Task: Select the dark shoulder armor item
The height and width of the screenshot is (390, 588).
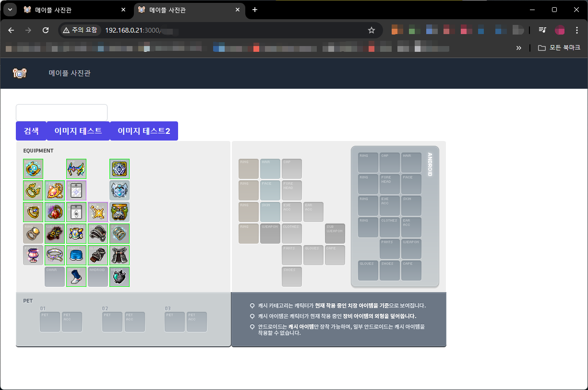Action: click(98, 234)
